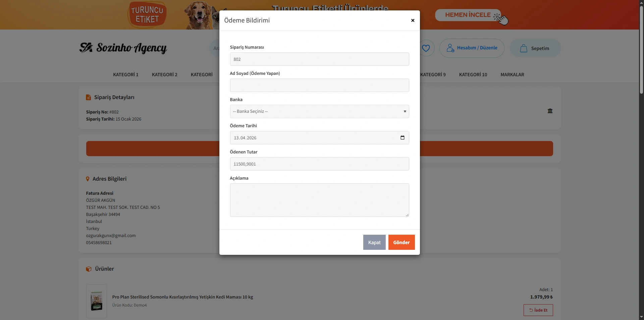Click the Pro Plan cat food thumbnail
The height and width of the screenshot is (320, 644).
coord(97,301)
